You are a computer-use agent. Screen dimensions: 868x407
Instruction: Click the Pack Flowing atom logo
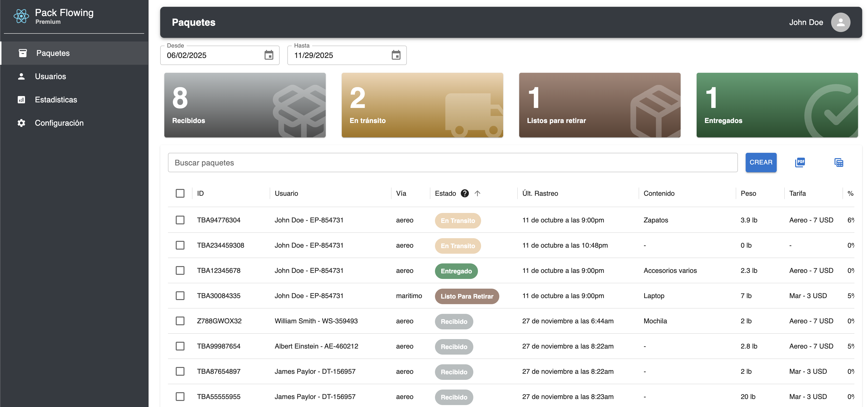(21, 16)
